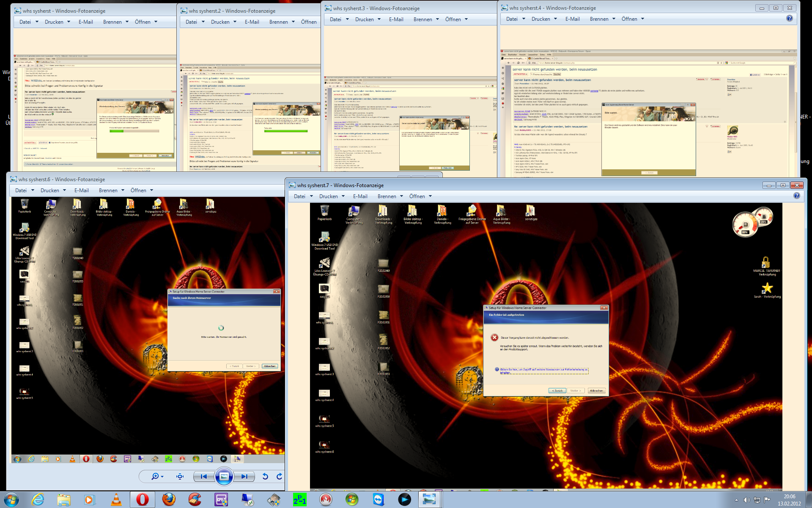Click the black circle play-arrow taskbar icon

tap(404, 500)
